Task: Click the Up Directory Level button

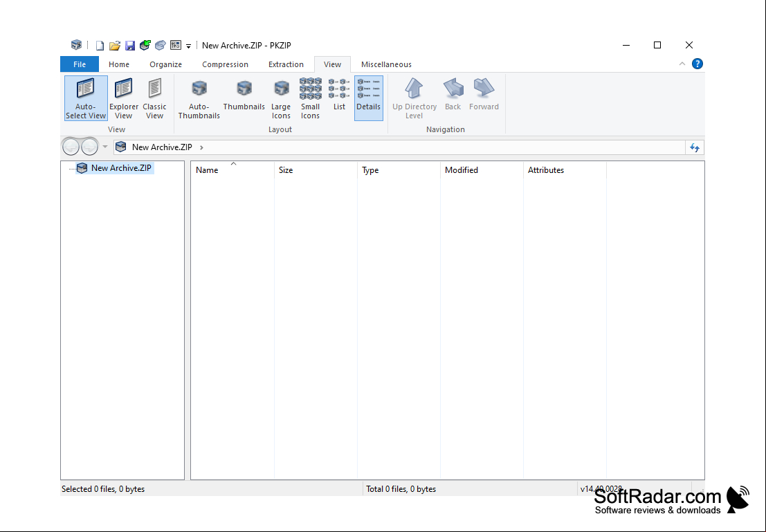Action: [414, 98]
